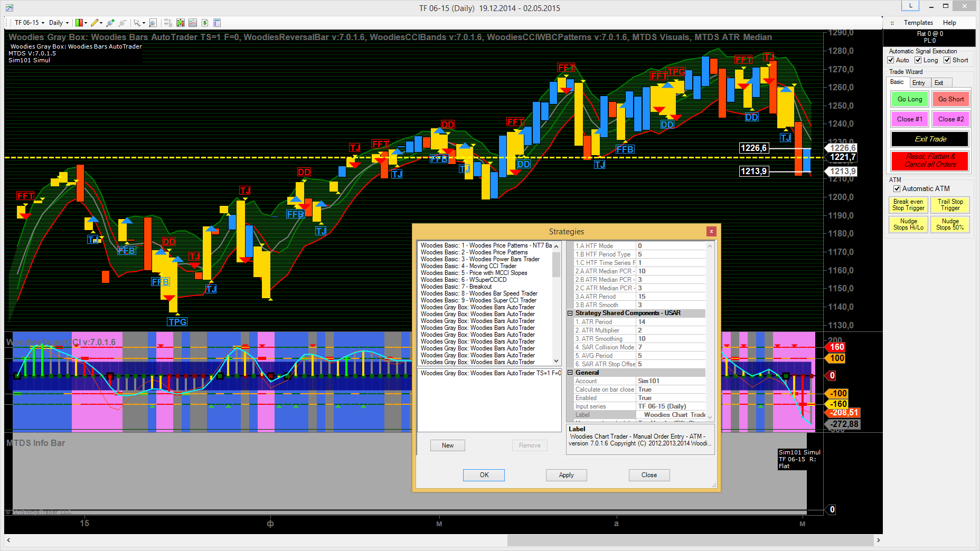Open the chart Properties icon
The height and width of the screenshot is (551, 980).
(217, 23)
